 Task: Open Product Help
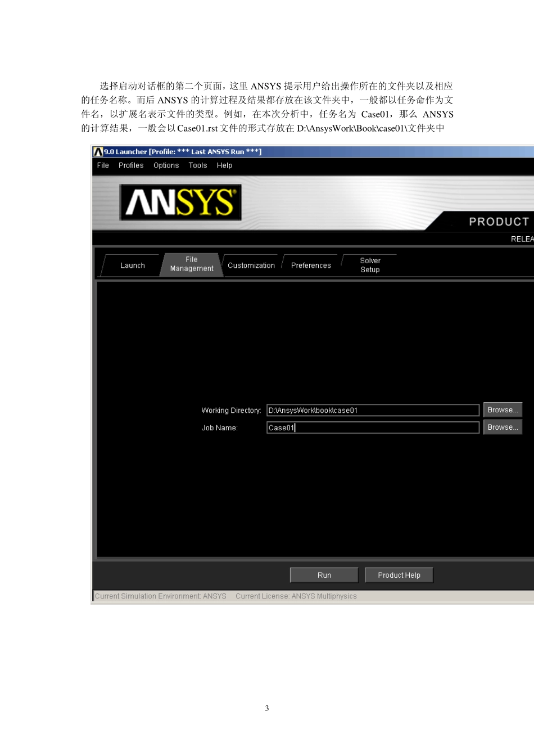point(399,575)
